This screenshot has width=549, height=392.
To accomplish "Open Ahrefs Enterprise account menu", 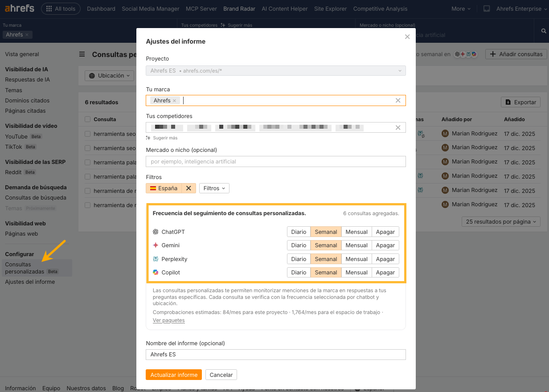I will click(x=521, y=8).
